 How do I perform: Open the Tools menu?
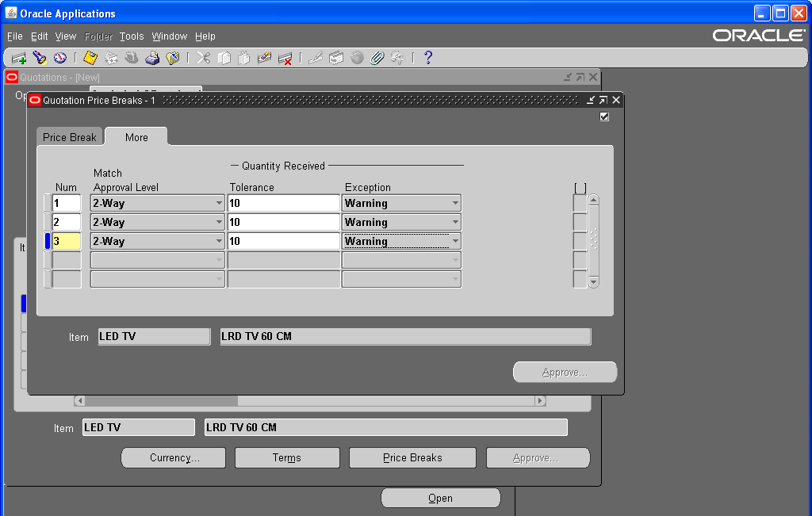pyautogui.click(x=132, y=36)
